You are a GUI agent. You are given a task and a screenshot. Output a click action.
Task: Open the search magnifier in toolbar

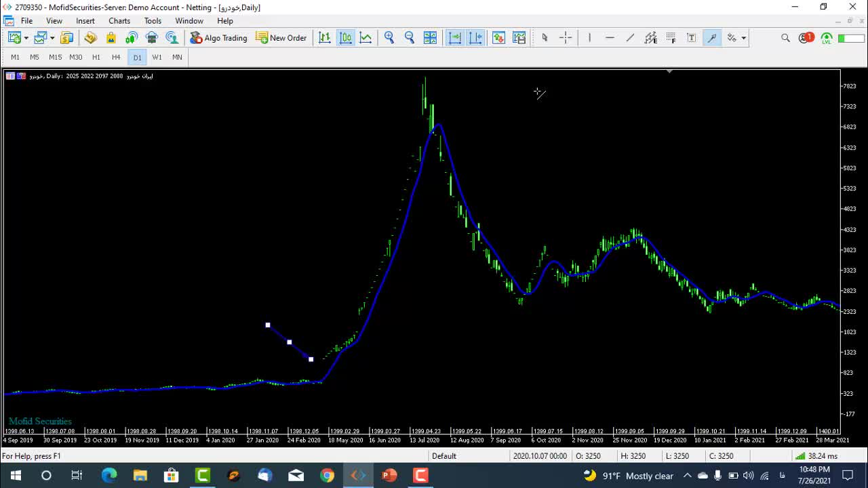[x=785, y=38]
